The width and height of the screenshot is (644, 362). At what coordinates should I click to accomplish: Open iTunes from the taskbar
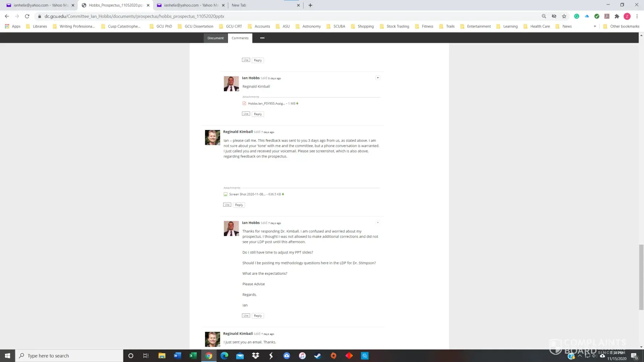point(302,356)
